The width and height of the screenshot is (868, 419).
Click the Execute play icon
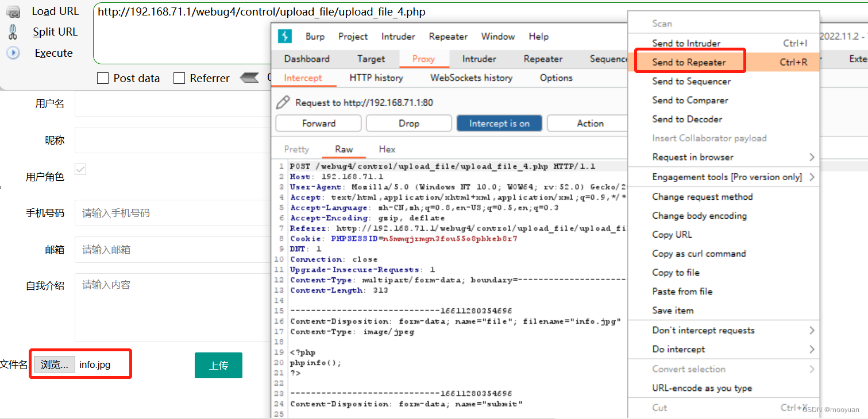[x=13, y=53]
